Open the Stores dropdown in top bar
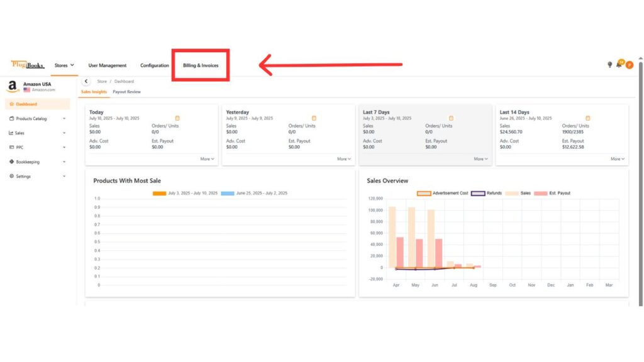644x362 pixels. (x=64, y=65)
